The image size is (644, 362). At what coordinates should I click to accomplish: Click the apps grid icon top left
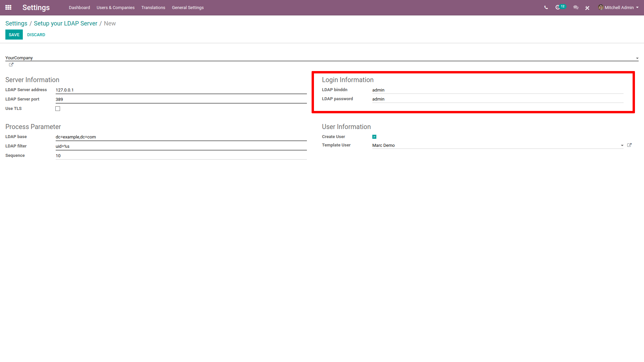(8, 7)
